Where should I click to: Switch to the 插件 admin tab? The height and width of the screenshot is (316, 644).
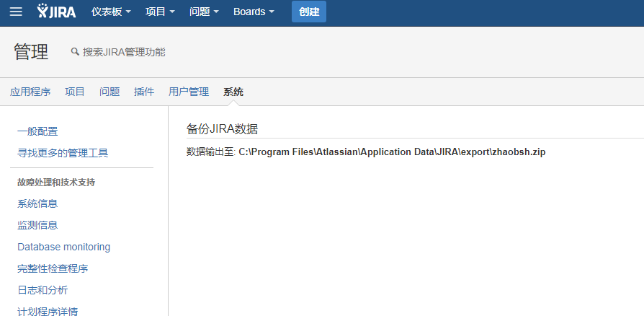144,92
